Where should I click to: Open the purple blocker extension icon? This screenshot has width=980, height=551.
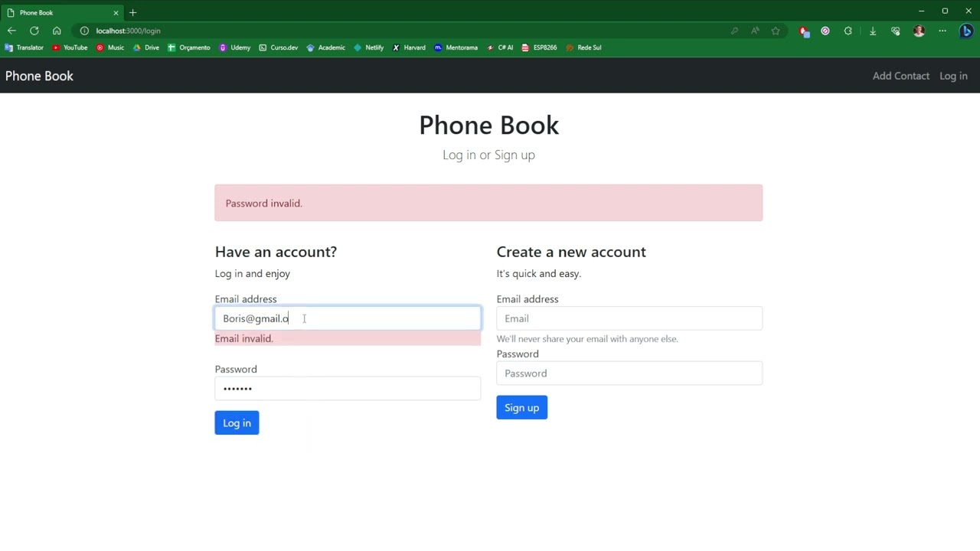tap(825, 31)
